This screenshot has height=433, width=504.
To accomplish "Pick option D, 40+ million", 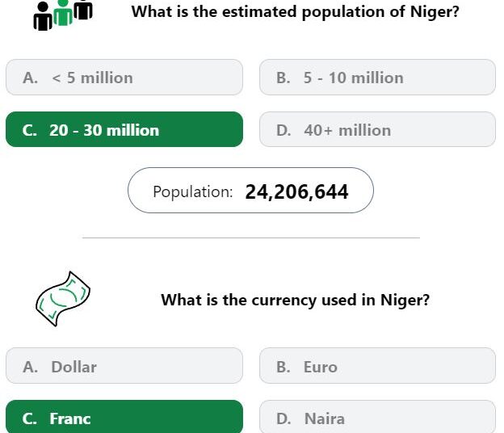I will pos(378,129).
